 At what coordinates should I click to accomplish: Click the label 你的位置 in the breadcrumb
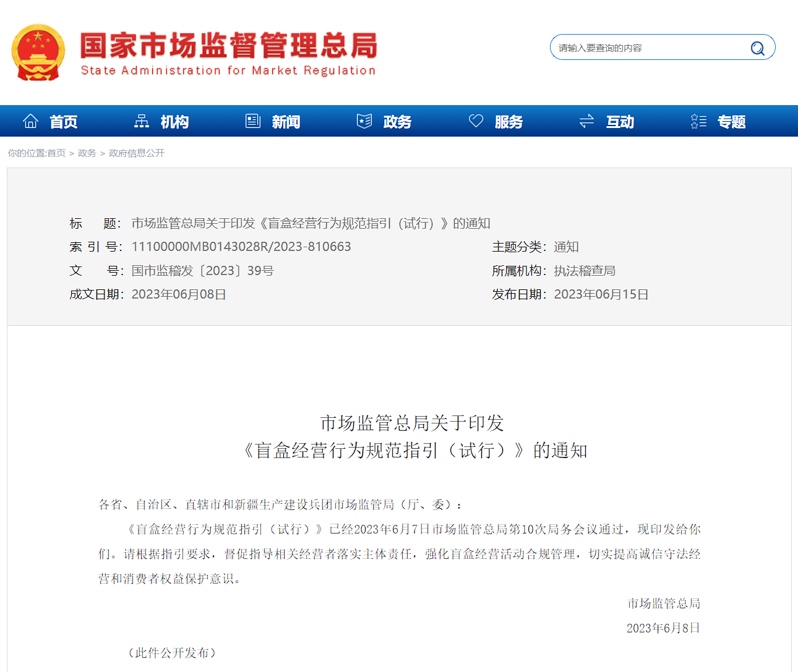click(x=26, y=153)
